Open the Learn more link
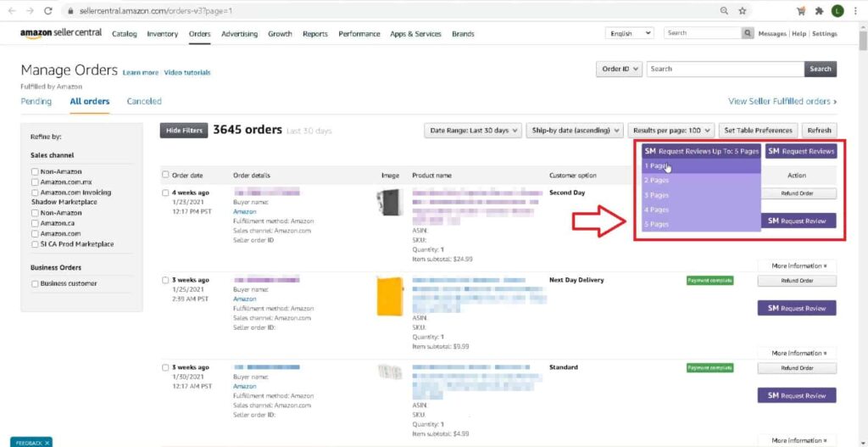The height and width of the screenshot is (447, 868). [141, 73]
